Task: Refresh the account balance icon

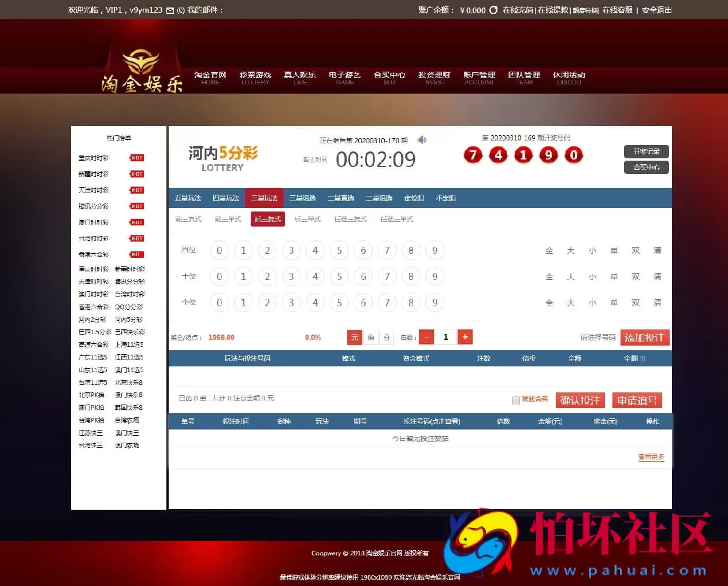Action: tap(493, 10)
